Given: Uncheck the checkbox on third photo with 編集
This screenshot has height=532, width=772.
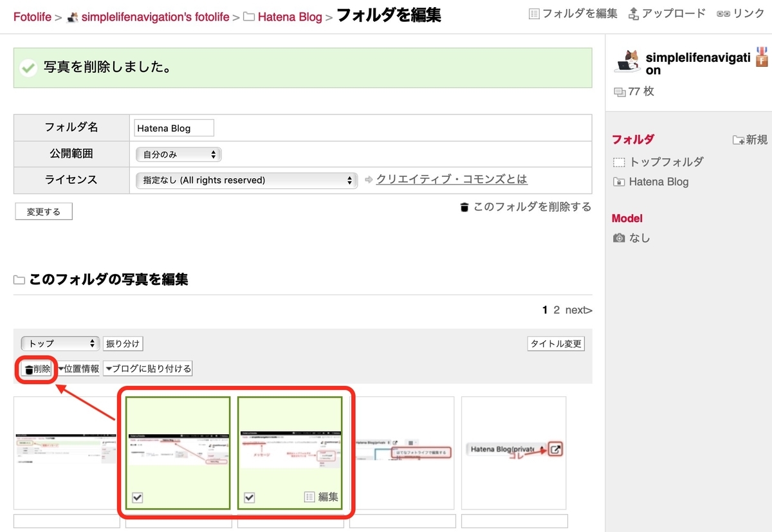Looking at the screenshot, I should 249,497.
